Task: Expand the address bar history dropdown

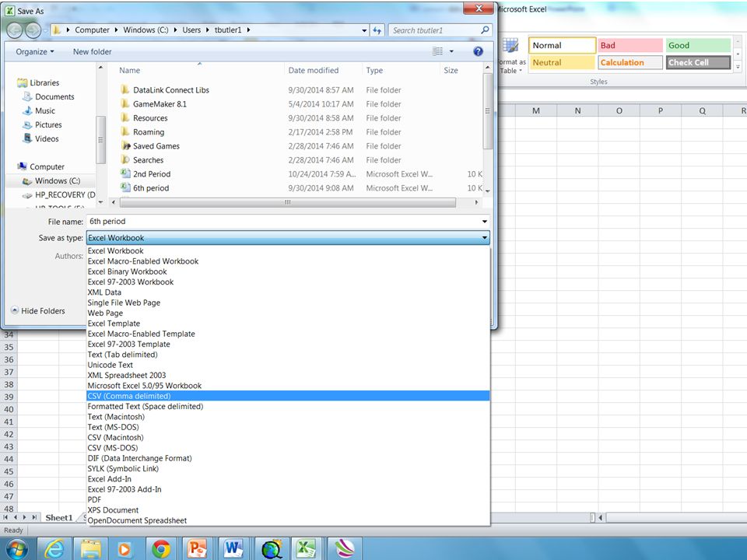Action: click(364, 30)
